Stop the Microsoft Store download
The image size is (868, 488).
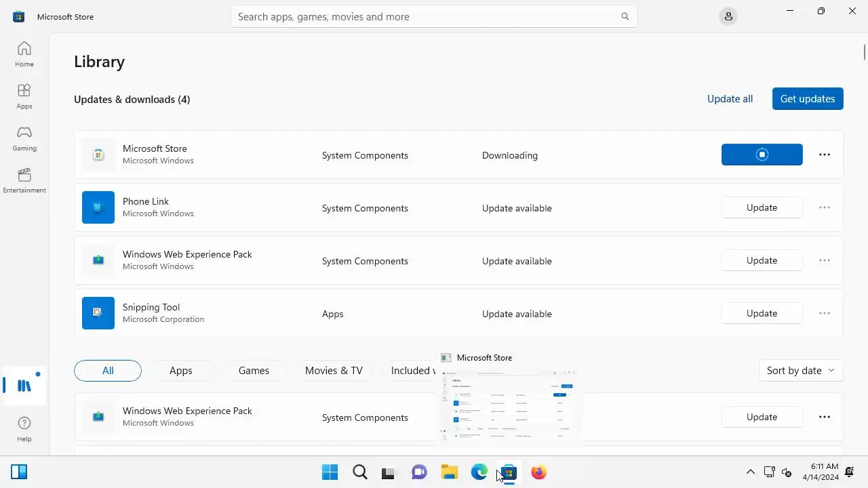pyautogui.click(x=762, y=155)
